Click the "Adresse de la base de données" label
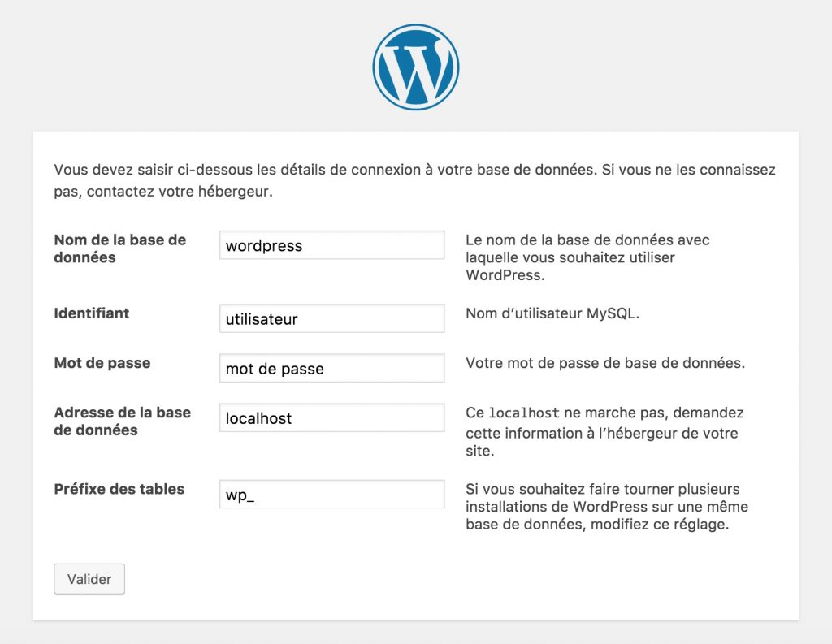The width and height of the screenshot is (832, 644). 122,421
